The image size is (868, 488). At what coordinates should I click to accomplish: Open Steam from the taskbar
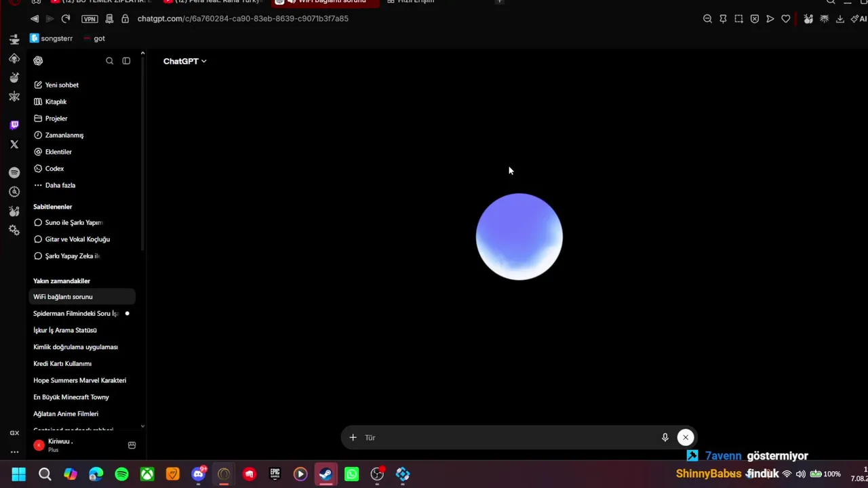coord(326,474)
